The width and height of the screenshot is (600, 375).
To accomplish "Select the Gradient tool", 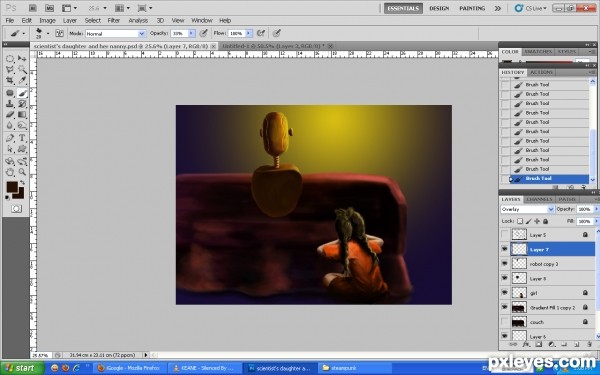I will [x=22, y=114].
